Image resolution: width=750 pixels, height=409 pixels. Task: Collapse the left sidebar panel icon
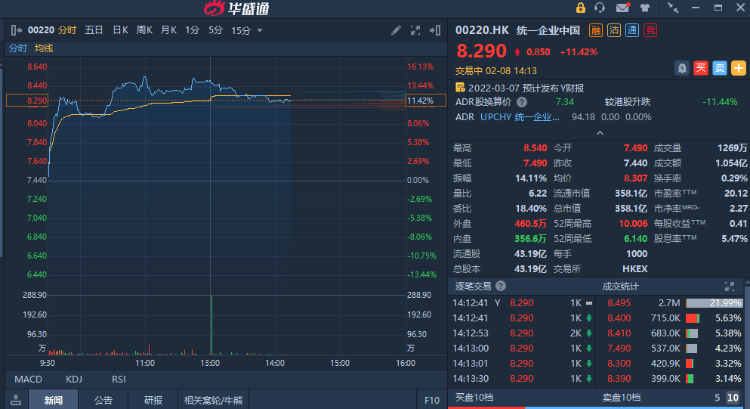click(16, 31)
